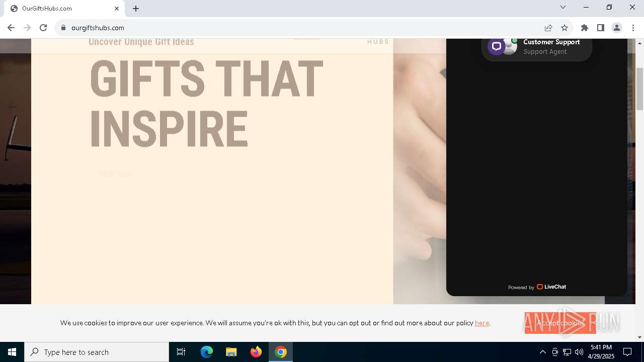Click the 'Uncover Unique Gift Ideas' text

click(141, 42)
